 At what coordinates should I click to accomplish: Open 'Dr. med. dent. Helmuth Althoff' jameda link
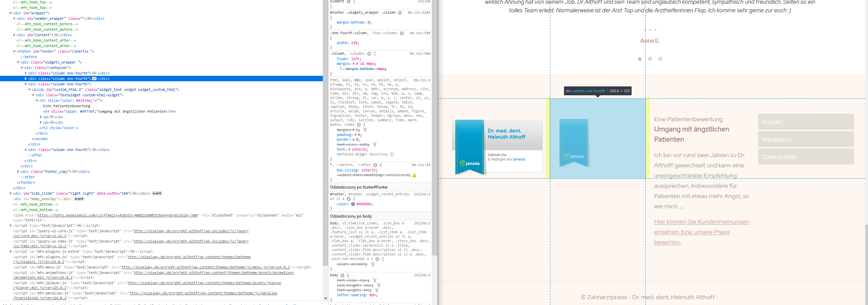pyautogui.click(x=506, y=134)
